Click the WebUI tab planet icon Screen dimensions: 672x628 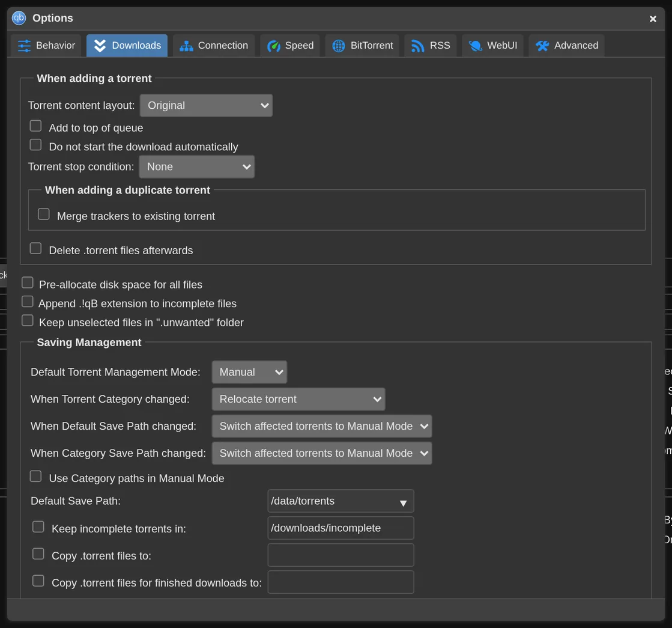pos(475,46)
